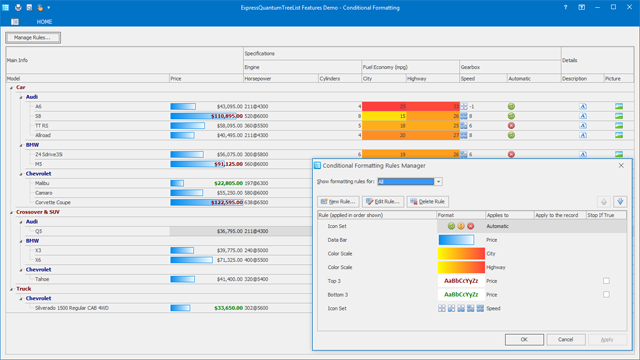Click the save icon in quick access toolbar
The height and width of the screenshot is (360, 640).
[29, 7]
